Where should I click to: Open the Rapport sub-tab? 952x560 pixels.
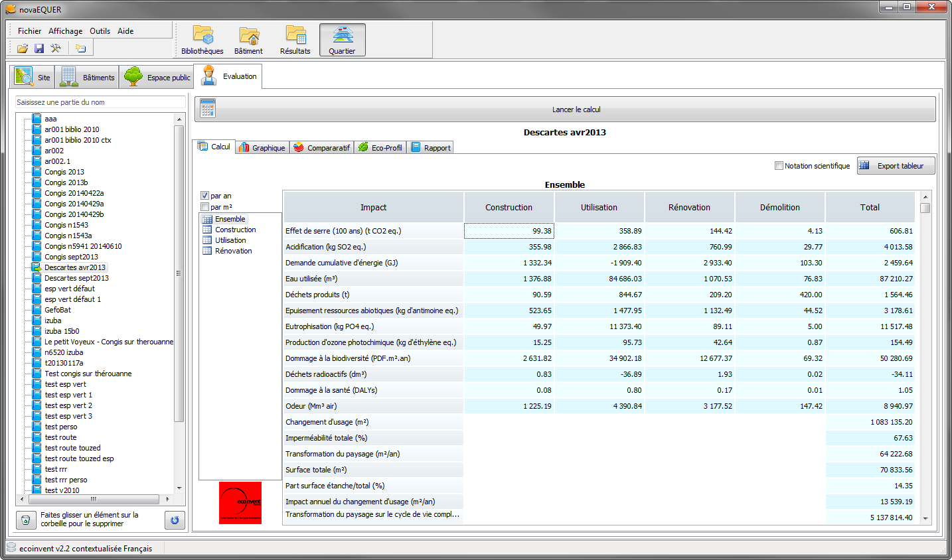(x=431, y=148)
